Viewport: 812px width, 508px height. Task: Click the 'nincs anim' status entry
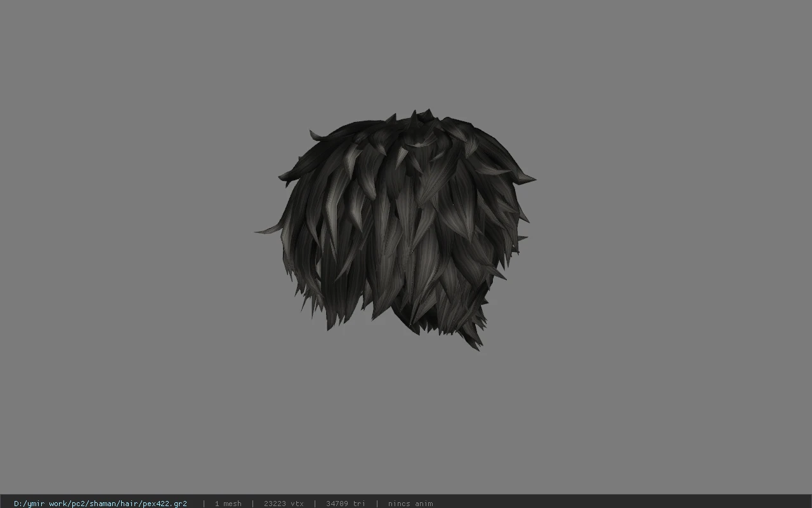click(x=410, y=504)
